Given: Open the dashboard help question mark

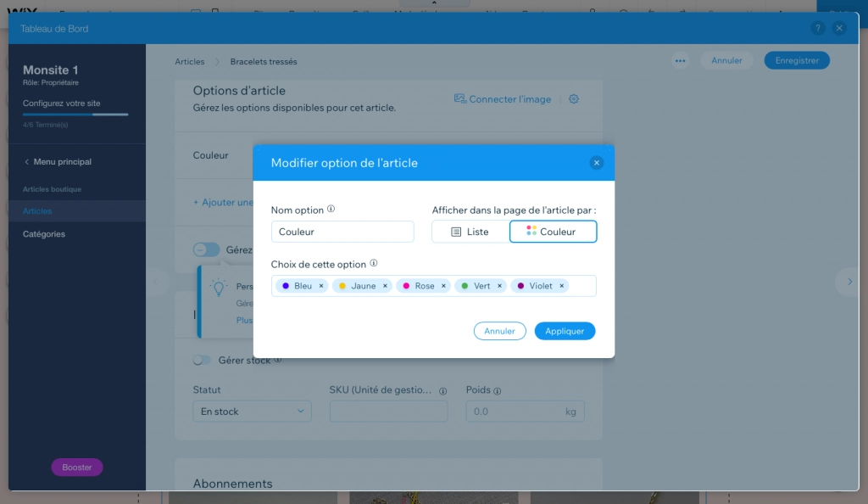Looking at the screenshot, I should pos(818,28).
